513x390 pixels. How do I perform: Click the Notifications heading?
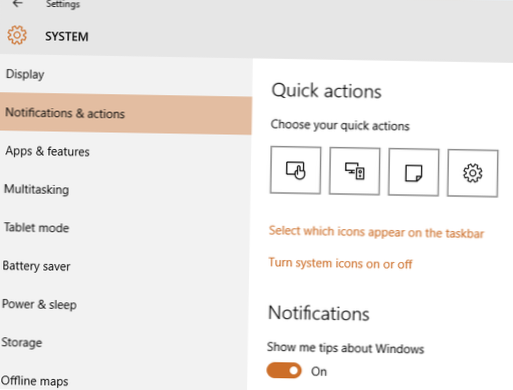coord(319,313)
